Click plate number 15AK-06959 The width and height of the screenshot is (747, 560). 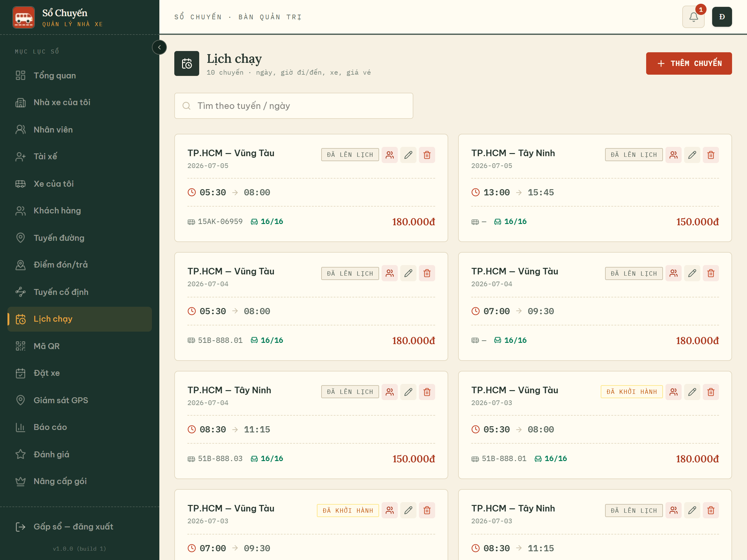tap(220, 222)
